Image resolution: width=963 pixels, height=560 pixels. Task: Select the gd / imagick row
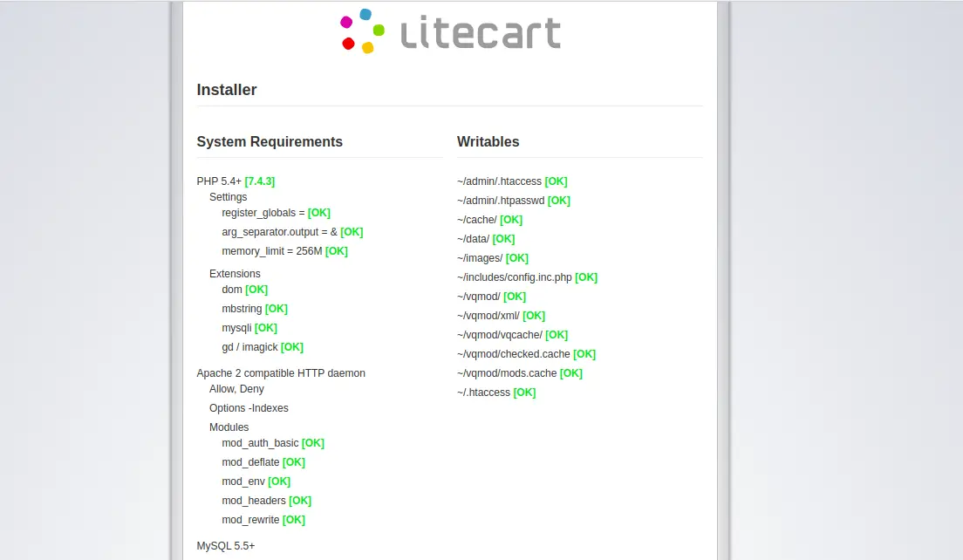click(263, 347)
